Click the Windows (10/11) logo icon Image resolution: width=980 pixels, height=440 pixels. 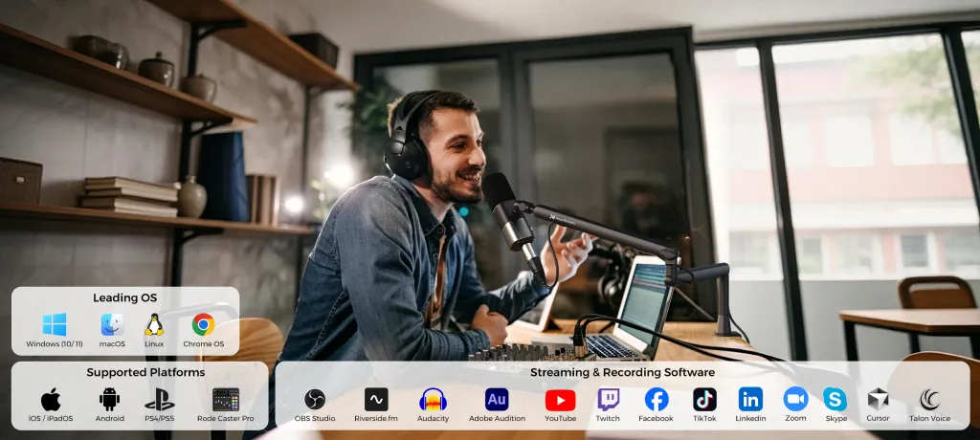tap(54, 324)
